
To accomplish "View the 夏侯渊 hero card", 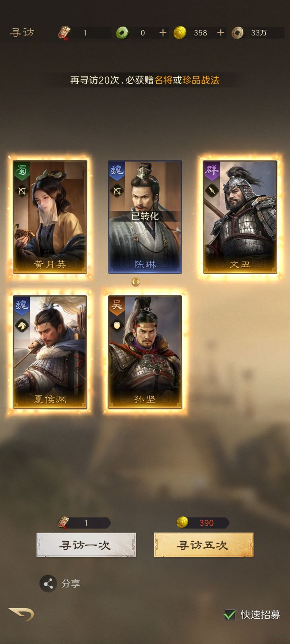I will [x=50, y=352].
